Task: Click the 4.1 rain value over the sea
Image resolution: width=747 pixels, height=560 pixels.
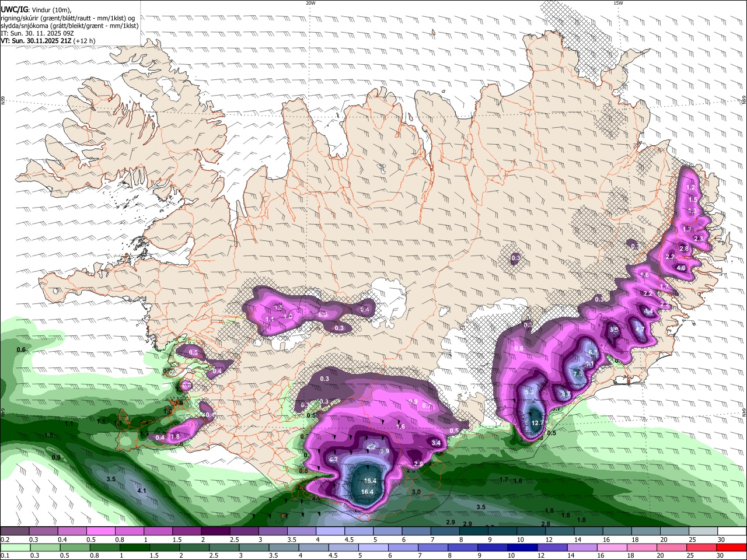Action: 141,491
